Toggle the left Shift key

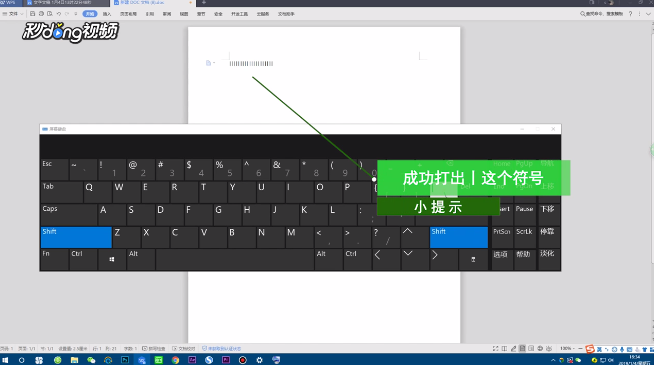click(x=76, y=237)
